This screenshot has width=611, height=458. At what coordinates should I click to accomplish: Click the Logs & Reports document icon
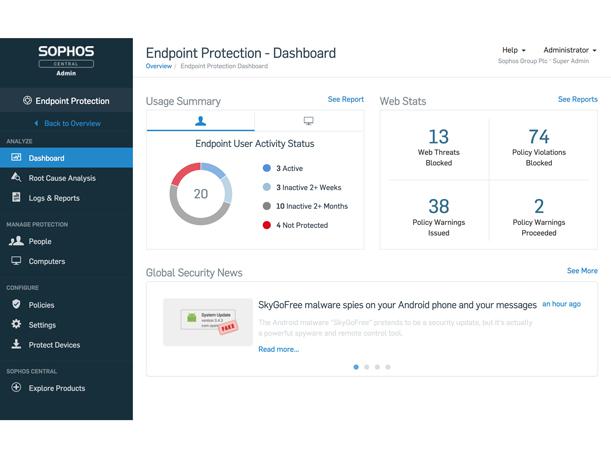pyautogui.click(x=16, y=197)
